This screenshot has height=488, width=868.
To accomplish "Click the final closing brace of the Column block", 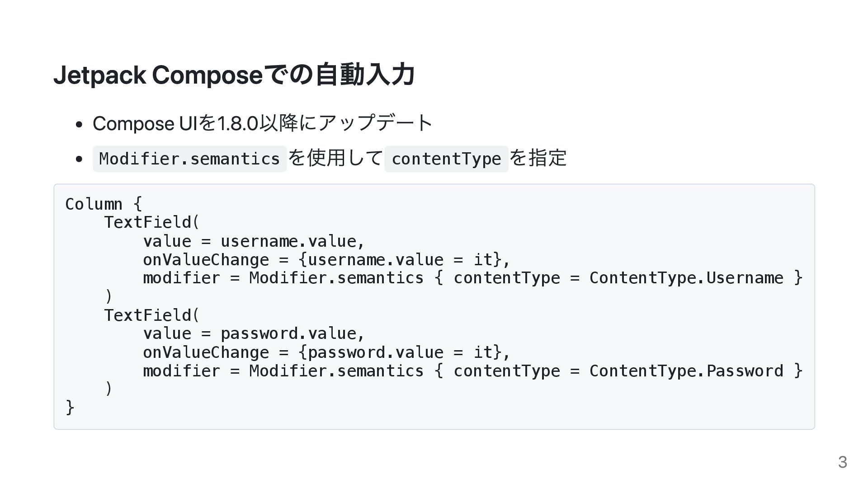I will click(x=70, y=407).
